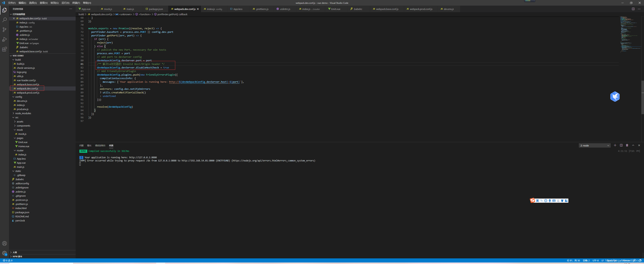Switch to the 输出 panel tab
This screenshot has height=264, width=644.
point(89,145)
